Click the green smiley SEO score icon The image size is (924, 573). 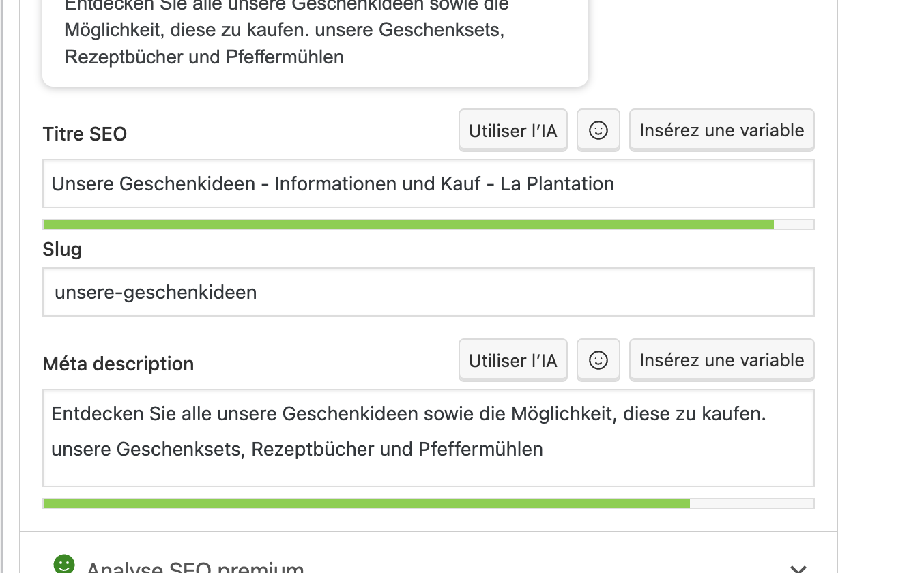(x=64, y=563)
